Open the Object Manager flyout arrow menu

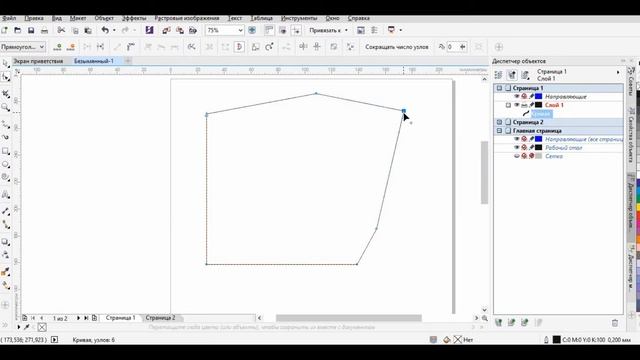(x=618, y=72)
